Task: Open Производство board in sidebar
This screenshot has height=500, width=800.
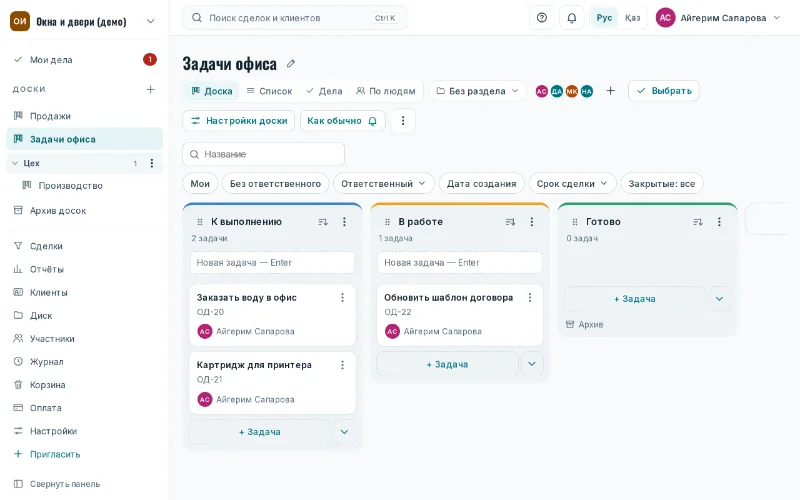Action: coord(89,186)
